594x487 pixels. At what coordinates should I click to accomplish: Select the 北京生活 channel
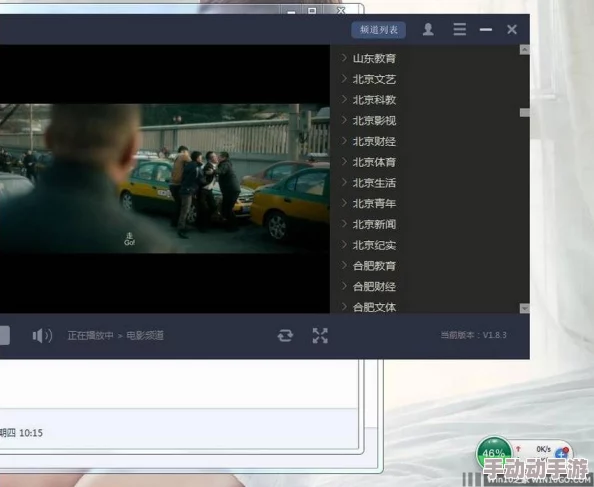374,183
